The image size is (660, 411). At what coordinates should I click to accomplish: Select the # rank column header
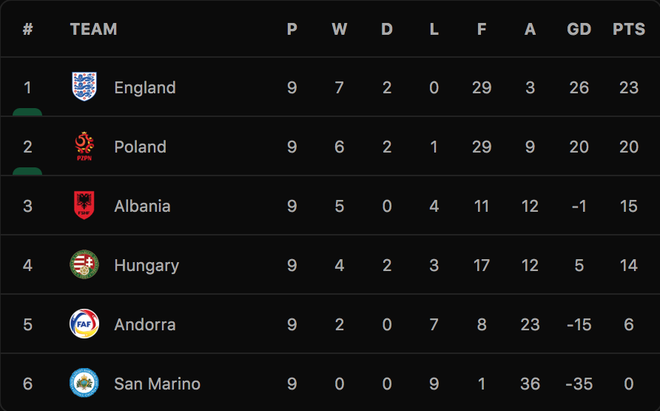point(28,29)
